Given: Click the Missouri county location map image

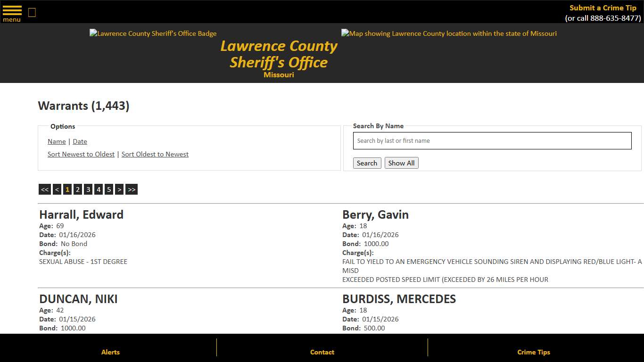Looking at the screenshot, I should coord(448,33).
